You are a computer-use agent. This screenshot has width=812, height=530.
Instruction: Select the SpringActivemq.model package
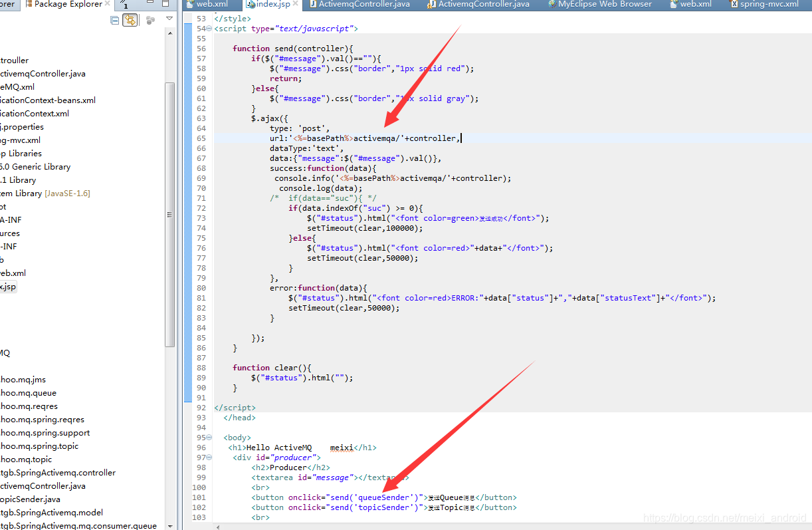(51, 512)
